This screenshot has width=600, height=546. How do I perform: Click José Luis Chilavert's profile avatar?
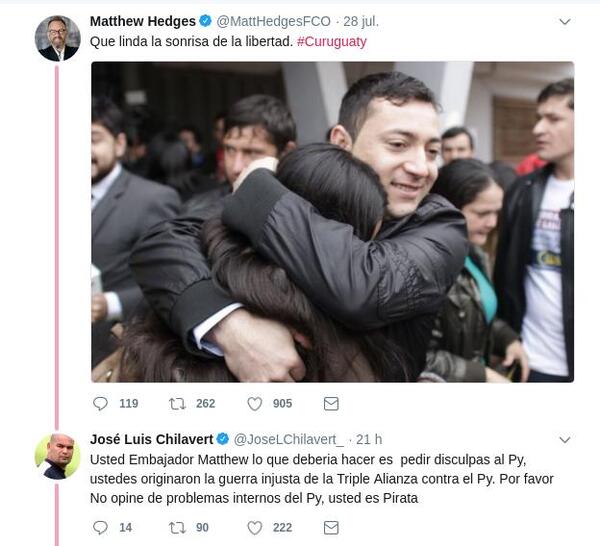tap(58, 456)
